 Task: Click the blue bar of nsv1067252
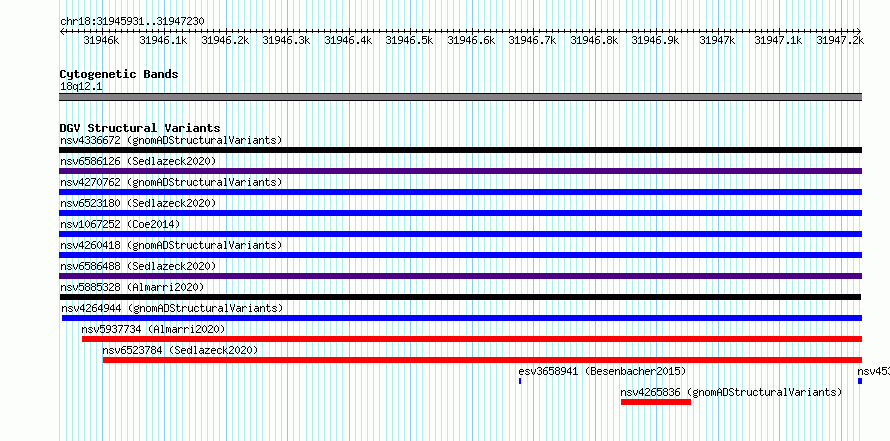coord(460,234)
